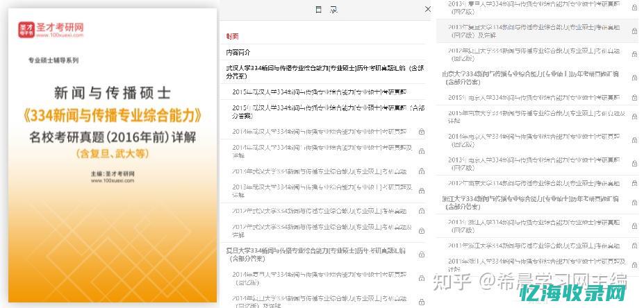Screen dimensions: 644x308
Task: Select 2013年复旦大学（回忆版）及详解 title
Action: click(535, 31)
